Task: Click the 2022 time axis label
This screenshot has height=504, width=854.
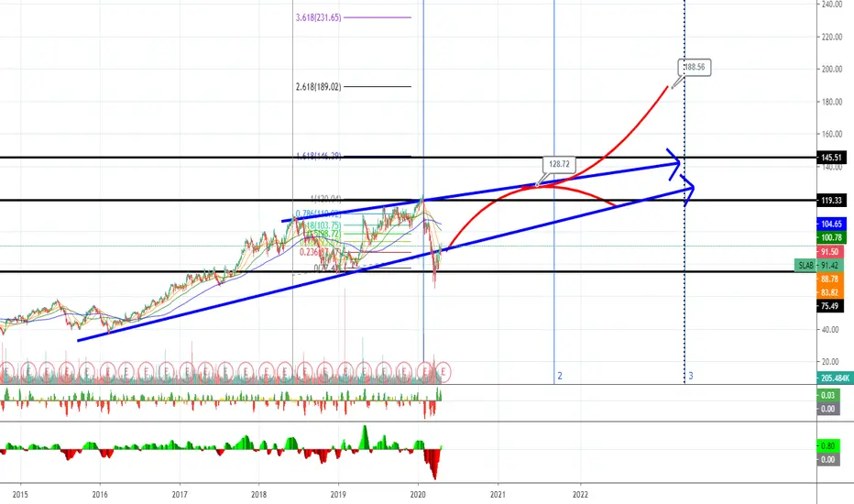Action: 580,495
